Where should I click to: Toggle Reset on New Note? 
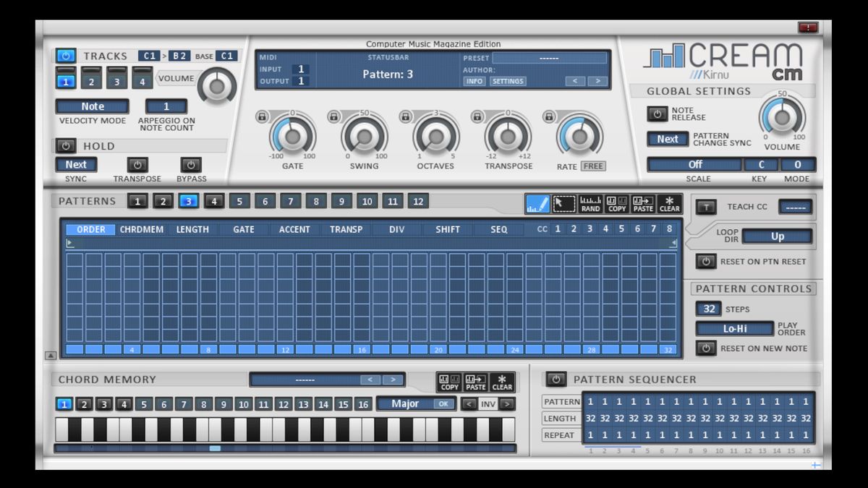tap(706, 348)
